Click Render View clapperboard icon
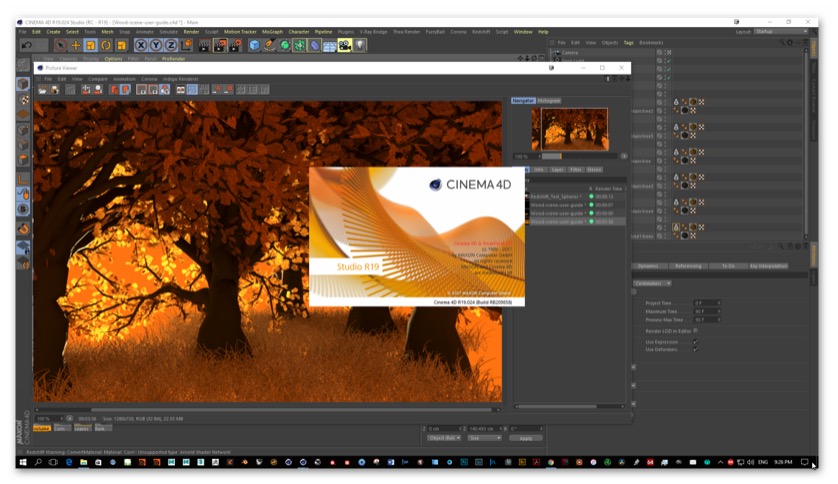This screenshot has width=838, height=484. [x=204, y=45]
